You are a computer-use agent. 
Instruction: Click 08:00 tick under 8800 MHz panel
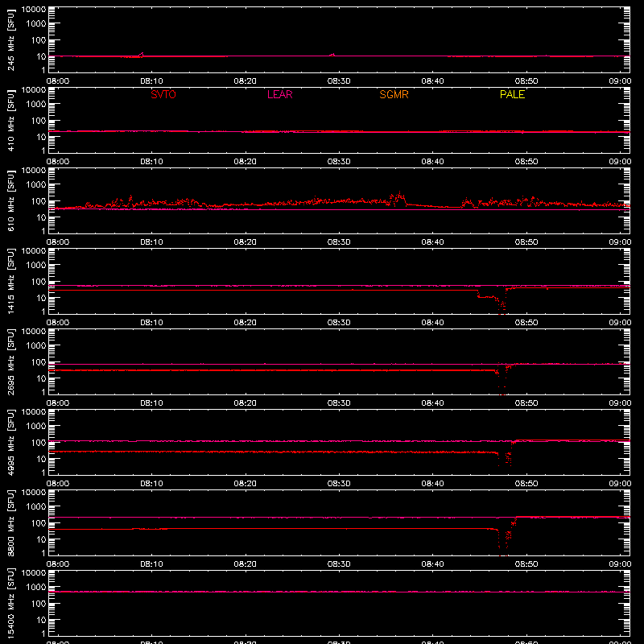[58, 564]
